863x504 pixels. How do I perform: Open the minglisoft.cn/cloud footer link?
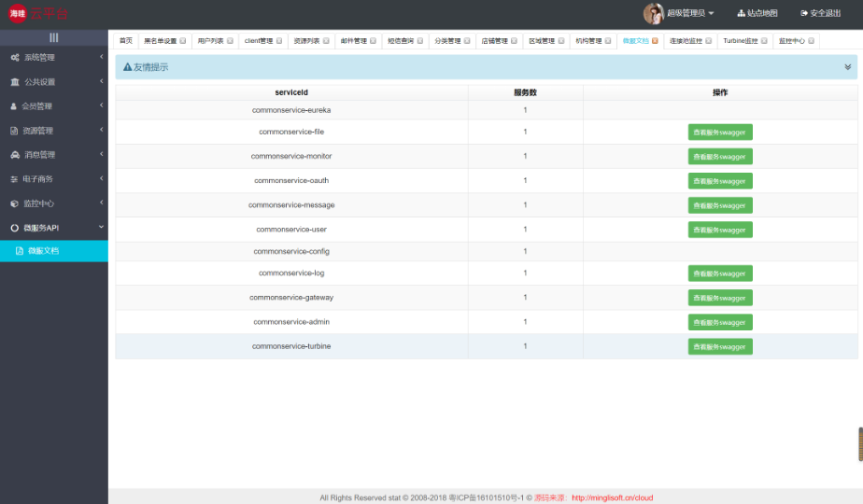612,497
